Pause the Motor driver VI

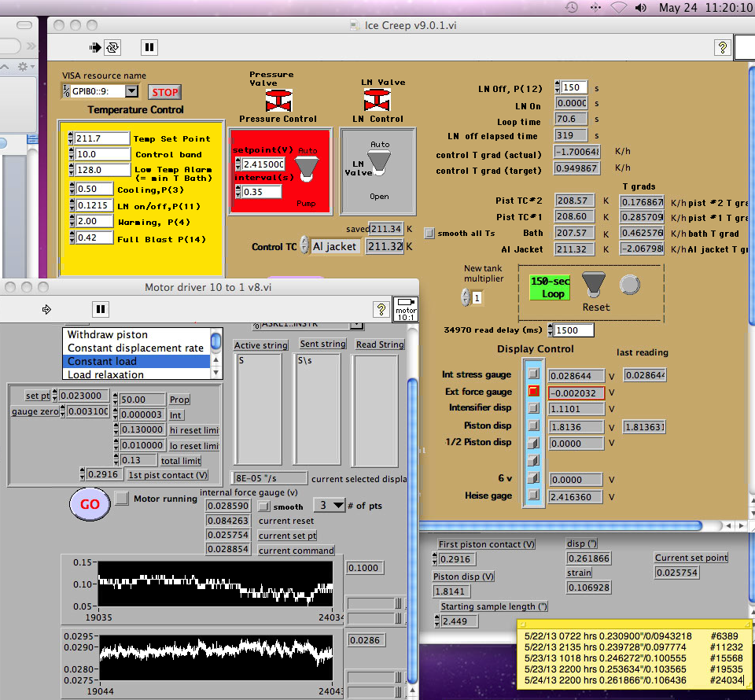click(101, 309)
